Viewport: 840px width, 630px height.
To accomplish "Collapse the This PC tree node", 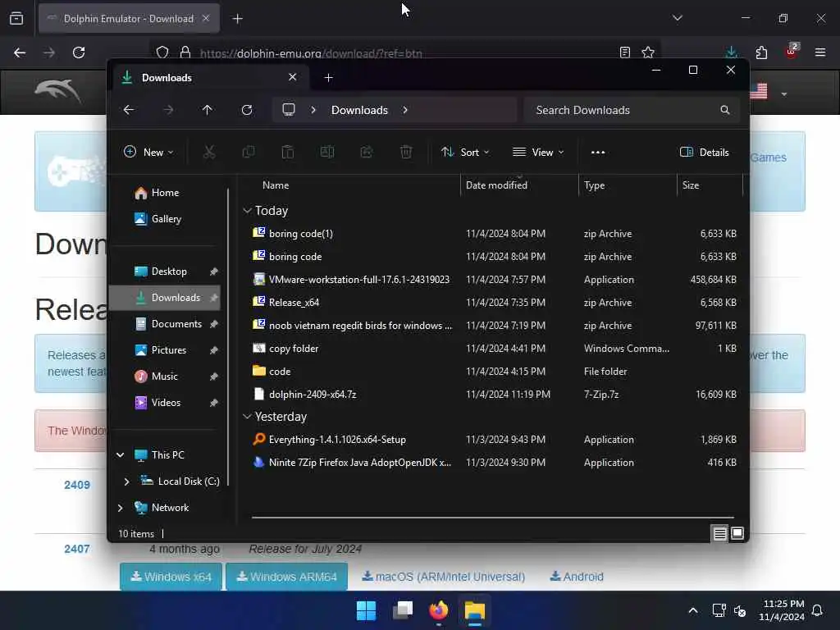I will (x=120, y=454).
